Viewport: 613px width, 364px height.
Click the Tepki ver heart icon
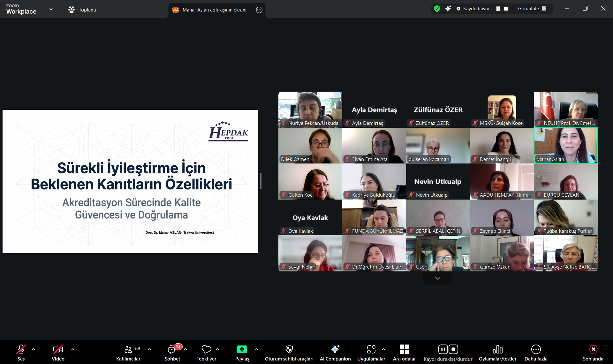(x=206, y=349)
